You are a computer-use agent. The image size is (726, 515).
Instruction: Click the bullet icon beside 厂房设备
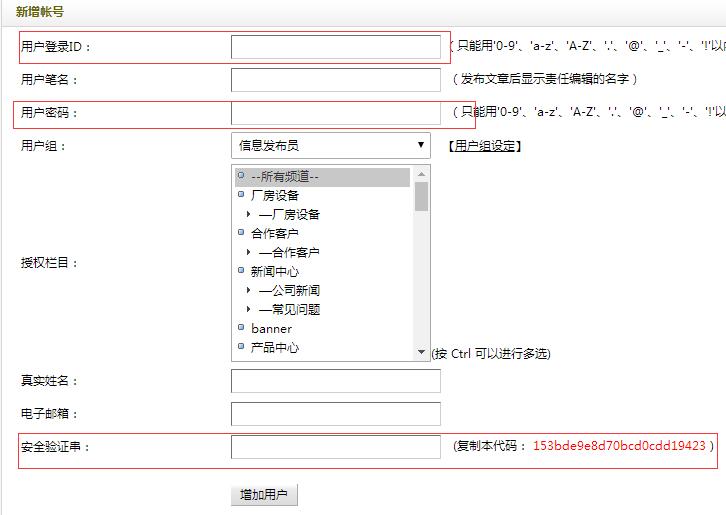(241, 194)
